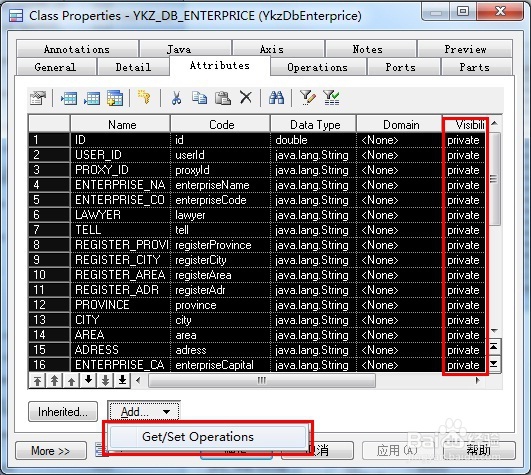Open the Detail tab
531x475 pixels.
(133, 67)
